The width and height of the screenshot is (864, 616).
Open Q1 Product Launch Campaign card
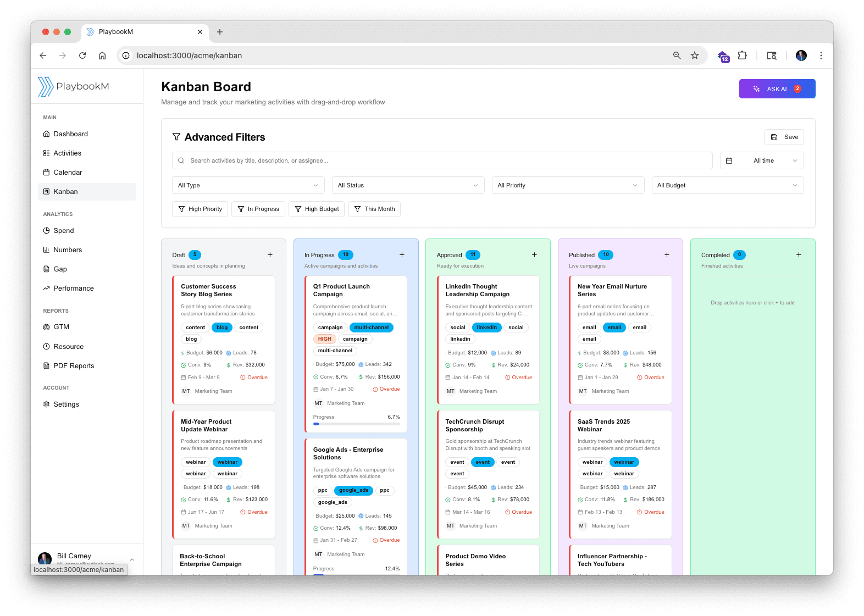356,354
